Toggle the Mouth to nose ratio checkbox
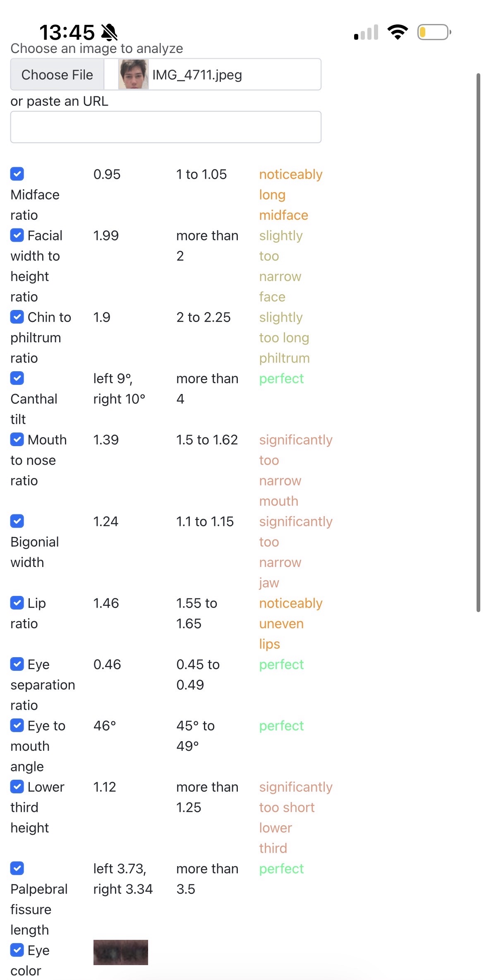 [17, 439]
